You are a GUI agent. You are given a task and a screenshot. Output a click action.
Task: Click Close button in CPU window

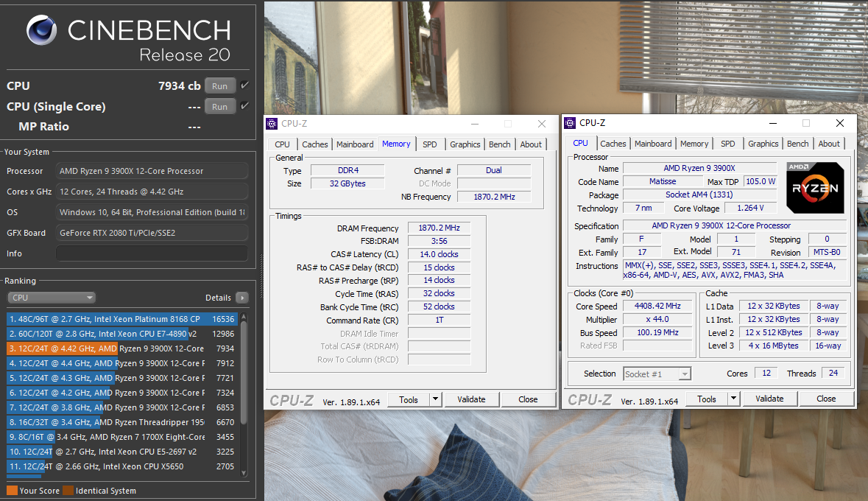pyautogui.click(x=826, y=399)
